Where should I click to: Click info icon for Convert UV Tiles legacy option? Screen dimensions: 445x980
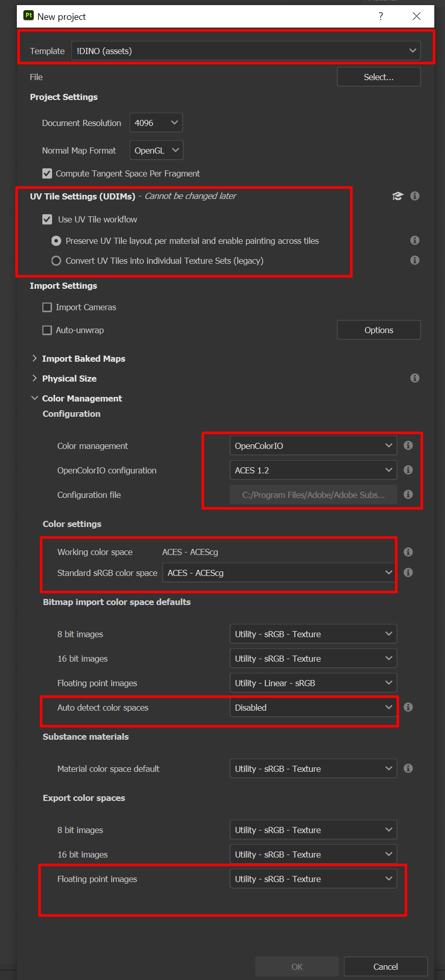(x=415, y=260)
